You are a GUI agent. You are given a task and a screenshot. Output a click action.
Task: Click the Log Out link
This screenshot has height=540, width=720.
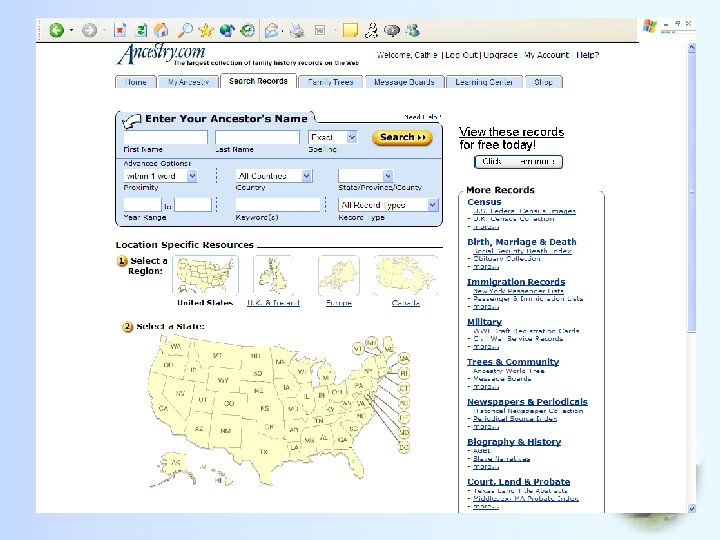(461, 55)
